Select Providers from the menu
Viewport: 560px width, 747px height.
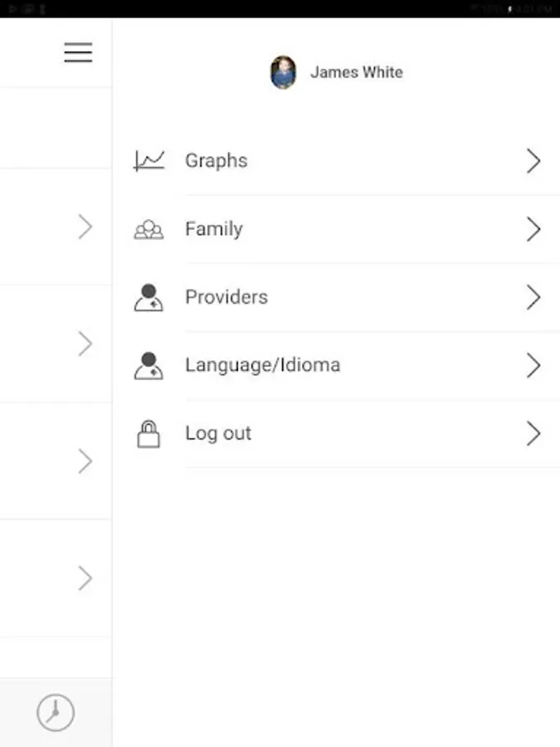226,297
